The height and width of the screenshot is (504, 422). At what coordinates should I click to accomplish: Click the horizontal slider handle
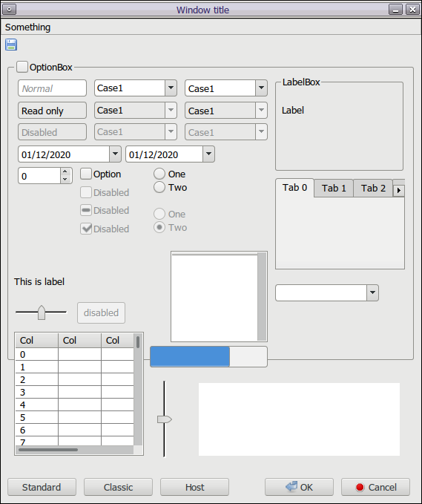[41, 312]
